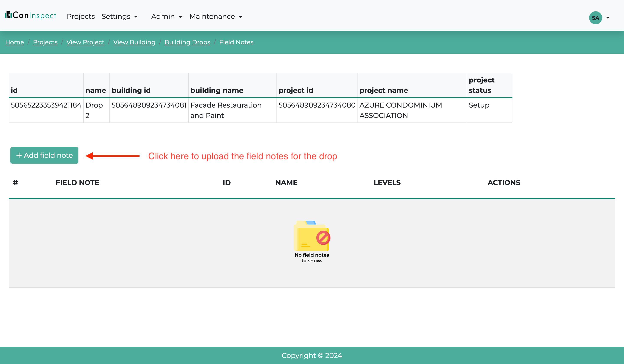Click the ACTIONS column header
Viewport: 624px width, 364px height.
(504, 182)
